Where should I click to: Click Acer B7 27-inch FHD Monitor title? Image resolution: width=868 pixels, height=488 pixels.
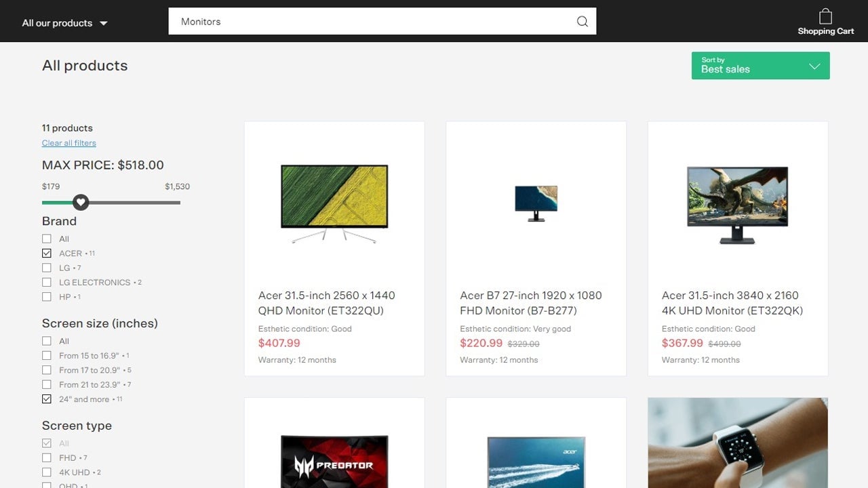click(531, 303)
